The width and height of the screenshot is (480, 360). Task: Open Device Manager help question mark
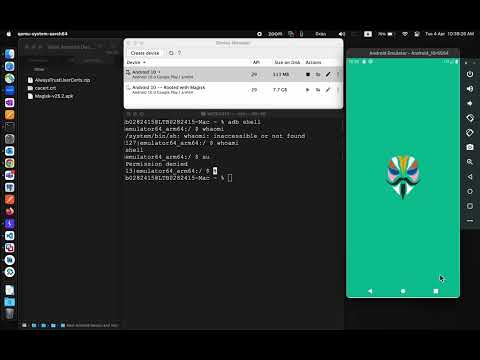coord(179,53)
